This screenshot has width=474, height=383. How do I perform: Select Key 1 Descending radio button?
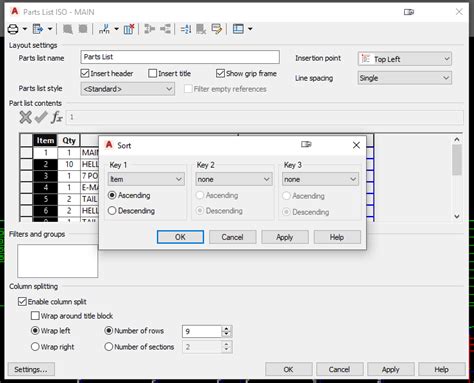[x=112, y=211]
